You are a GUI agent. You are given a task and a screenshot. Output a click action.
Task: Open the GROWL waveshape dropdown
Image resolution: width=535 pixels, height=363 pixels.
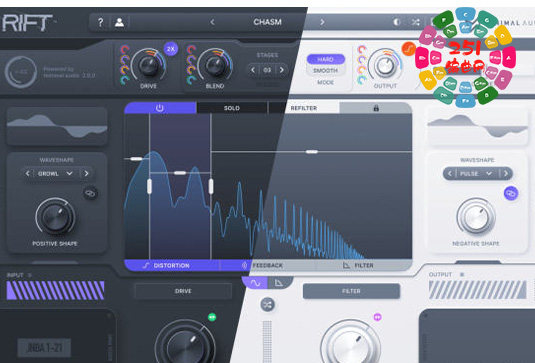click(56, 174)
